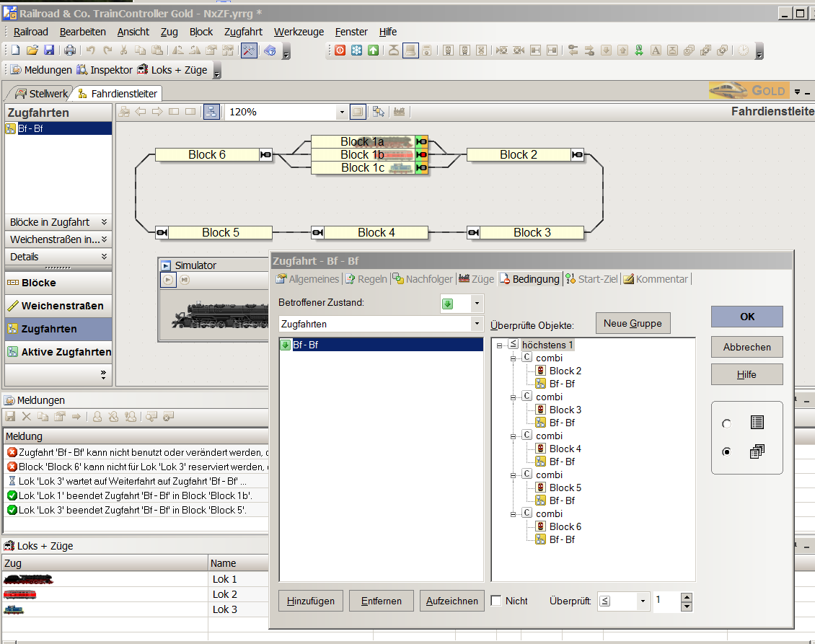Toggle the edit mode tools icon
This screenshot has height=644, width=815.
point(249,50)
